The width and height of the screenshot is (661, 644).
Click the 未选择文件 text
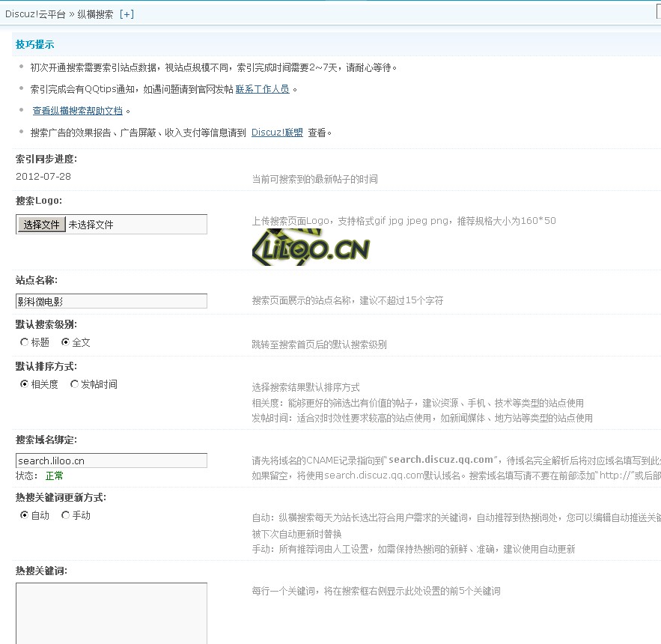tap(91, 225)
